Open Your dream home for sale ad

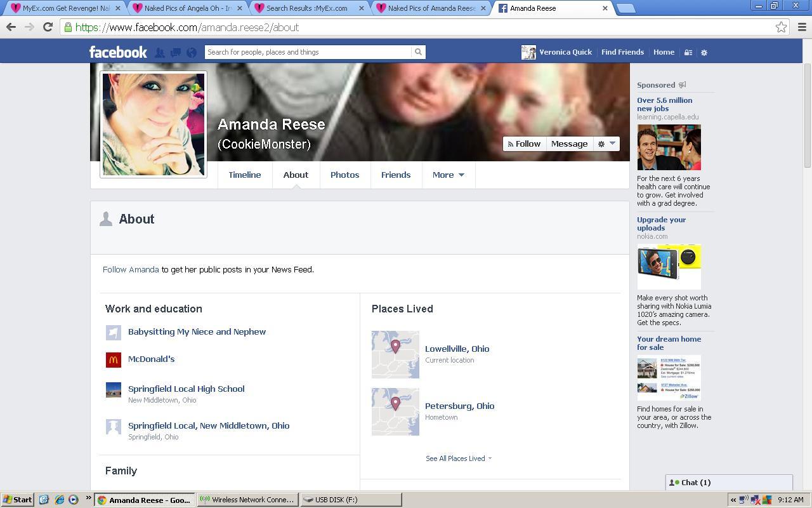tap(669, 343)
